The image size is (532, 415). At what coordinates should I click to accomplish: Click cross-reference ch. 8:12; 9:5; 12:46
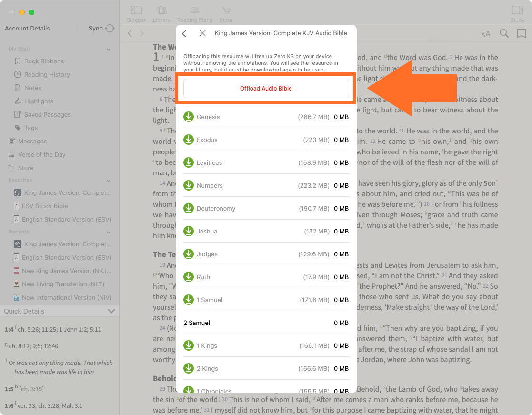point(33,346)
